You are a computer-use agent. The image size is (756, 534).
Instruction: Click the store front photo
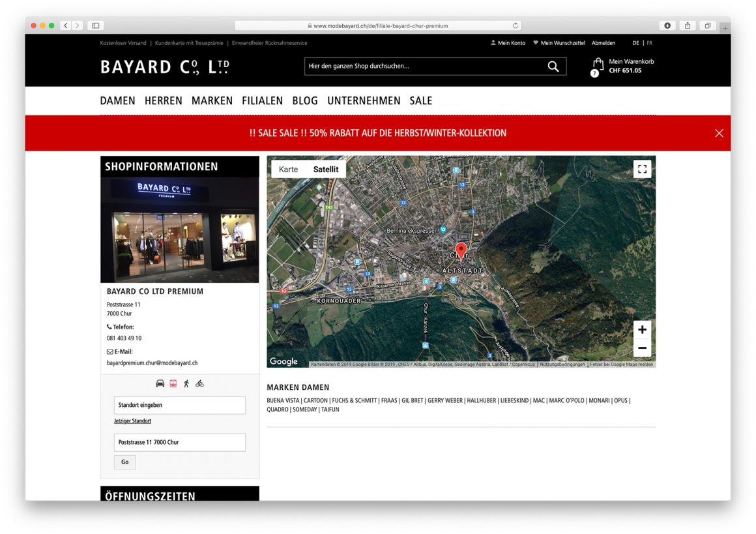(179, 230)
